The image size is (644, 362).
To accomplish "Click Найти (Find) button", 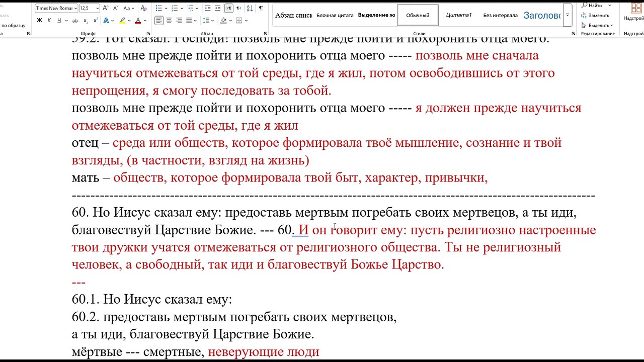I will coord(593,6).
